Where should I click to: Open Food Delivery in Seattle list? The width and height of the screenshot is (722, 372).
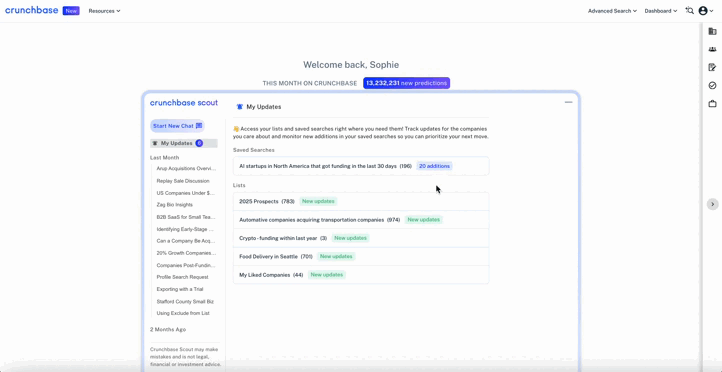tap(361, 256)
